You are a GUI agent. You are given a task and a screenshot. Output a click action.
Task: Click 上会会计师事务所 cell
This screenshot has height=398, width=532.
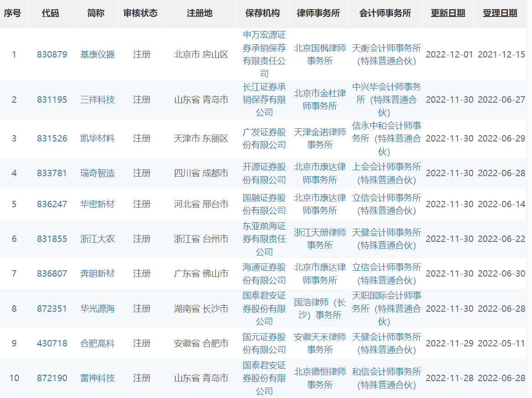pos(386,173)
